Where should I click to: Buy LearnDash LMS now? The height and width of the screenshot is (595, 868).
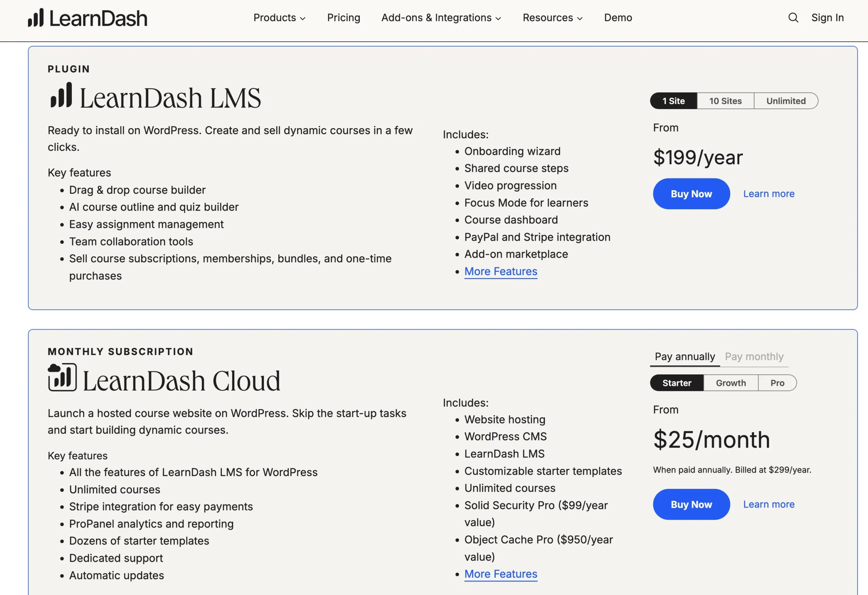click(691, 194)
